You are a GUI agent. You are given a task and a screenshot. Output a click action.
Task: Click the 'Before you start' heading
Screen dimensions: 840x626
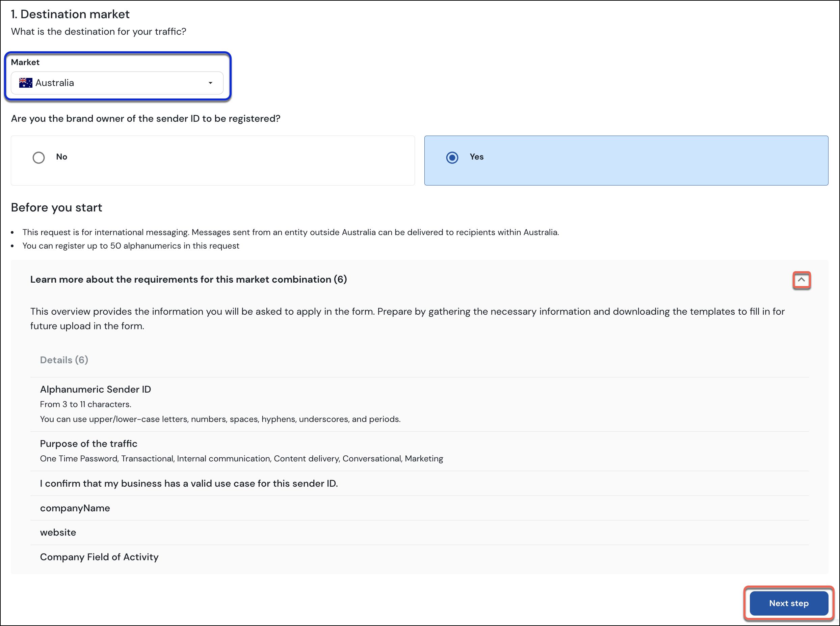(x=56, y=207)
